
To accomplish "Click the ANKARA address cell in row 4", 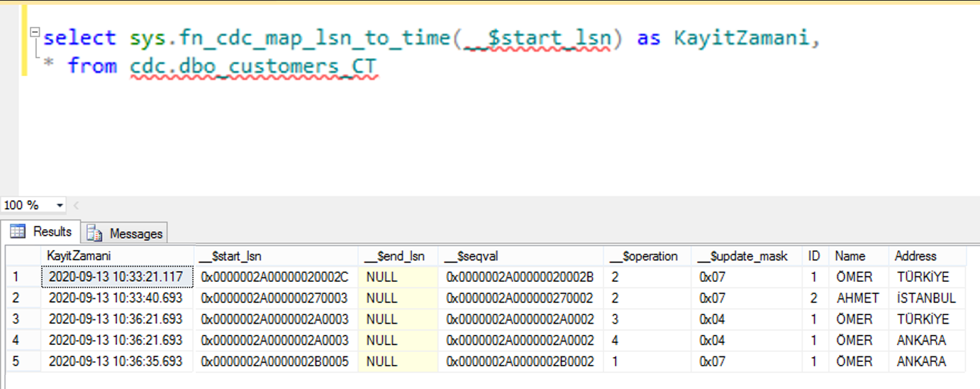I will pos(928,341).
